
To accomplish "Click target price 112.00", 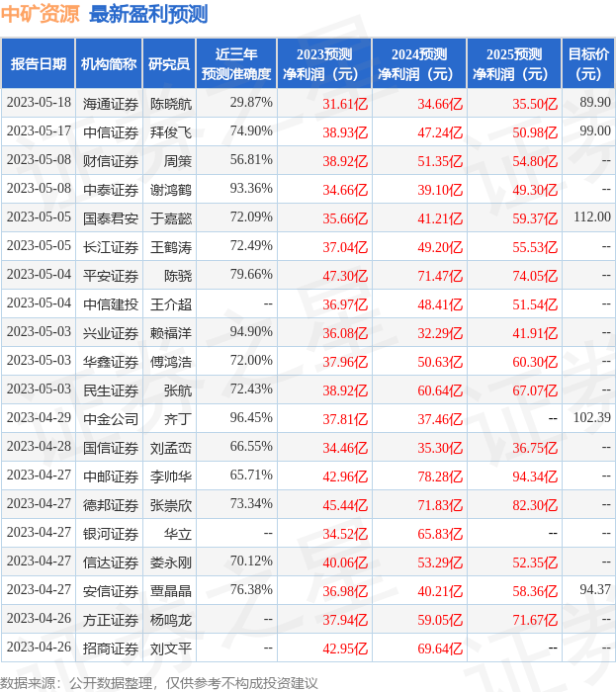I will (x=592, y=216).
